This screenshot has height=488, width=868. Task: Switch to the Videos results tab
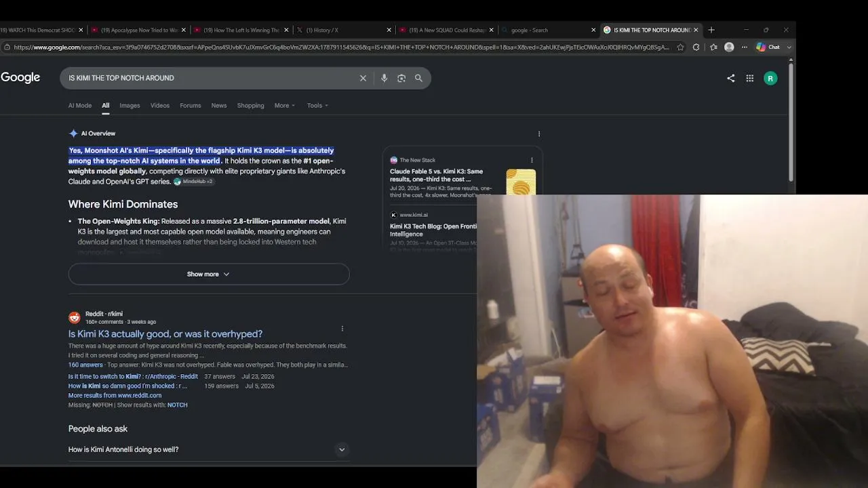pos(160,106)
